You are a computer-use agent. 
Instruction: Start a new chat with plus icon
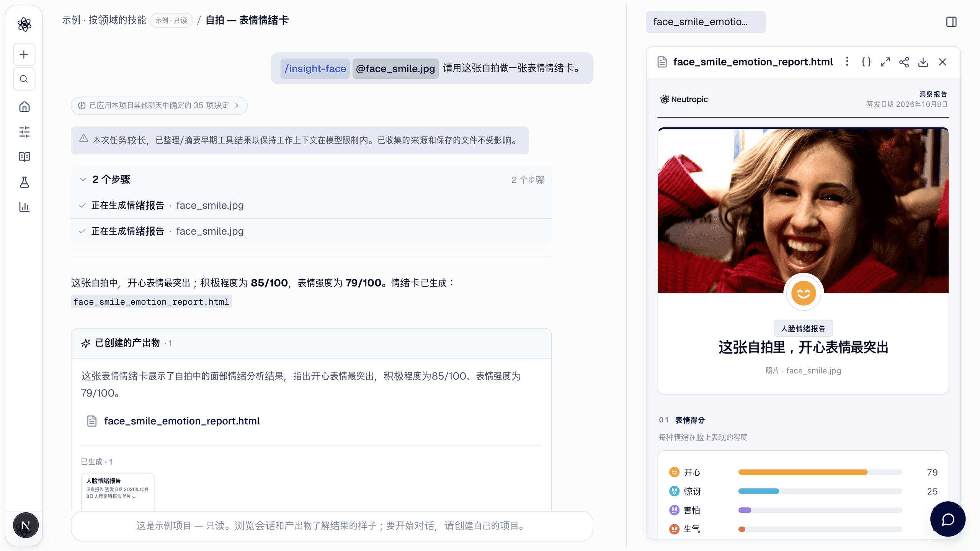pyautogui.click(x=24, y=54)
